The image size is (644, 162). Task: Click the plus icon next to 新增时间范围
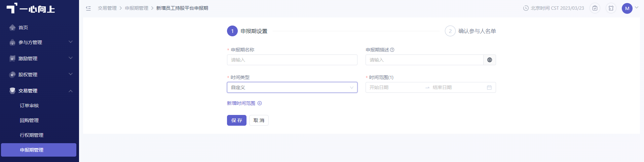[x=260, y=103]
